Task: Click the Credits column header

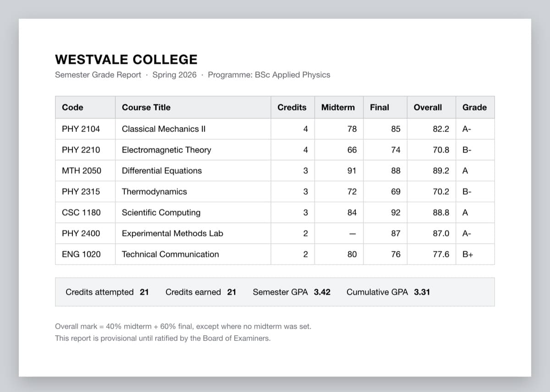Action: click(292, 108)
